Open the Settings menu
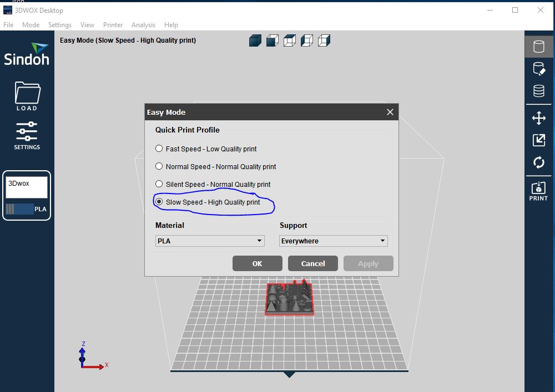Screen dimensions: 555x392 (x=60, y=25)
